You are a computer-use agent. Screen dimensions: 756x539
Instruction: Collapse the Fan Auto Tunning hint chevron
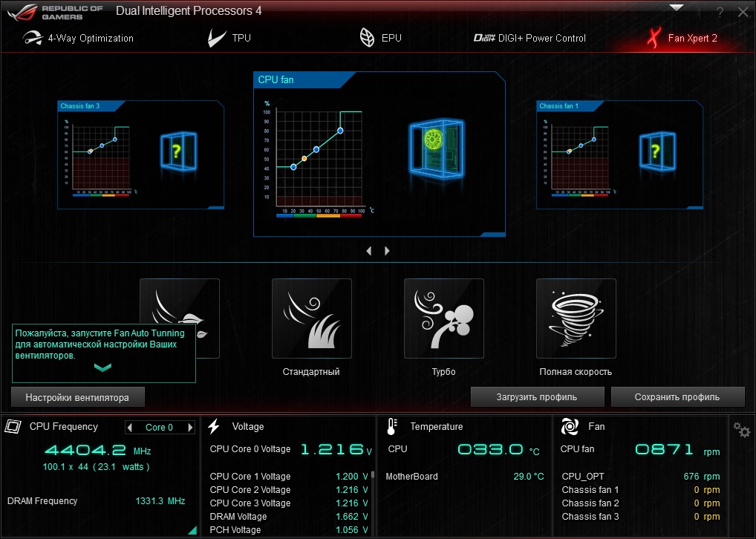[102, 367]
